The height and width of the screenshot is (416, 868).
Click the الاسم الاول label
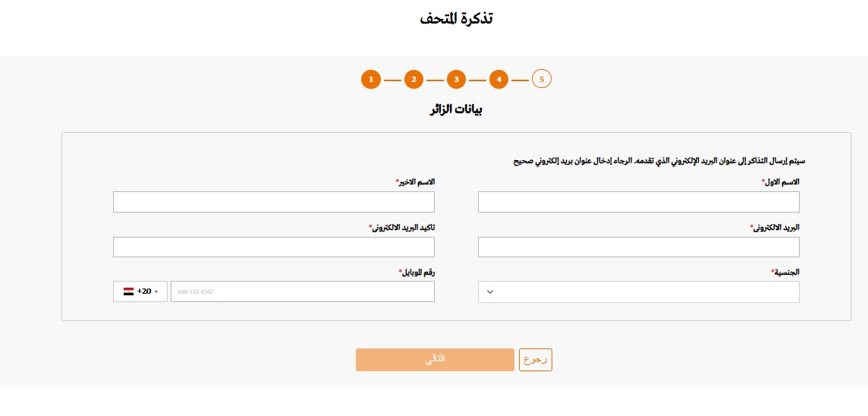coord(782,183)
